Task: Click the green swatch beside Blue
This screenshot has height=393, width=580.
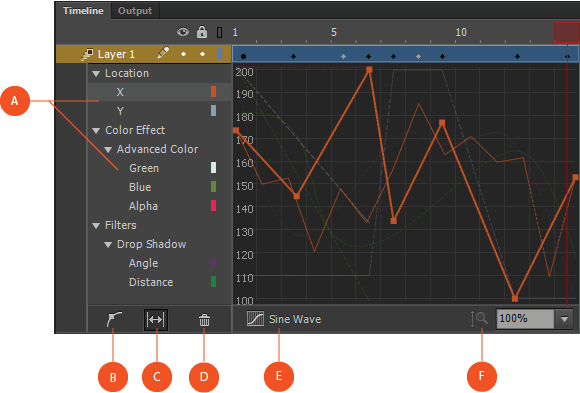Action: point(213,187)
